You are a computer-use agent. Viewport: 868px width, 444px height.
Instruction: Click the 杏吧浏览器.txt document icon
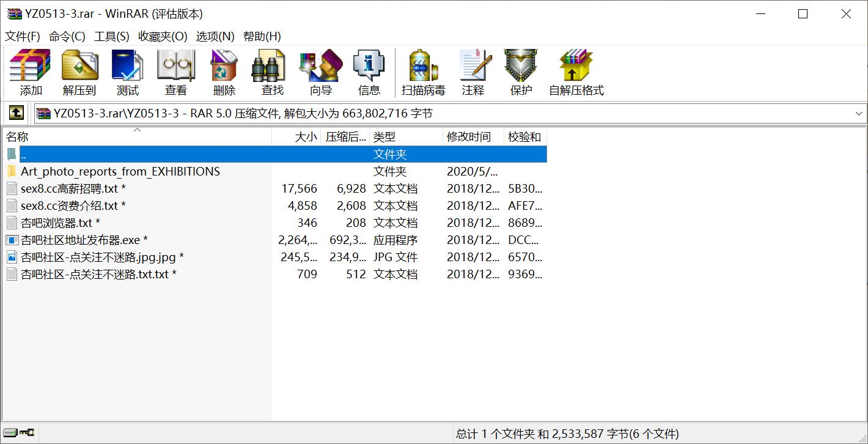tap(12, 223)
